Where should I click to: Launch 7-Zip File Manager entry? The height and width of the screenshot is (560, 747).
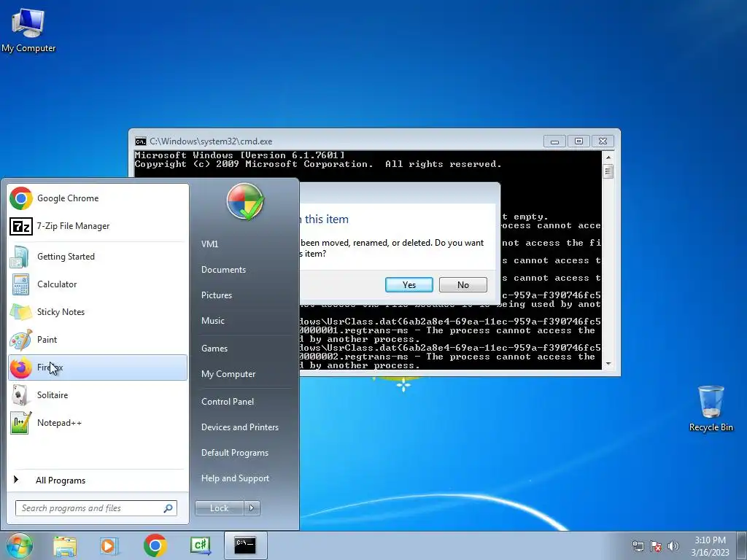pyautogui.click(x=98, y=226)
